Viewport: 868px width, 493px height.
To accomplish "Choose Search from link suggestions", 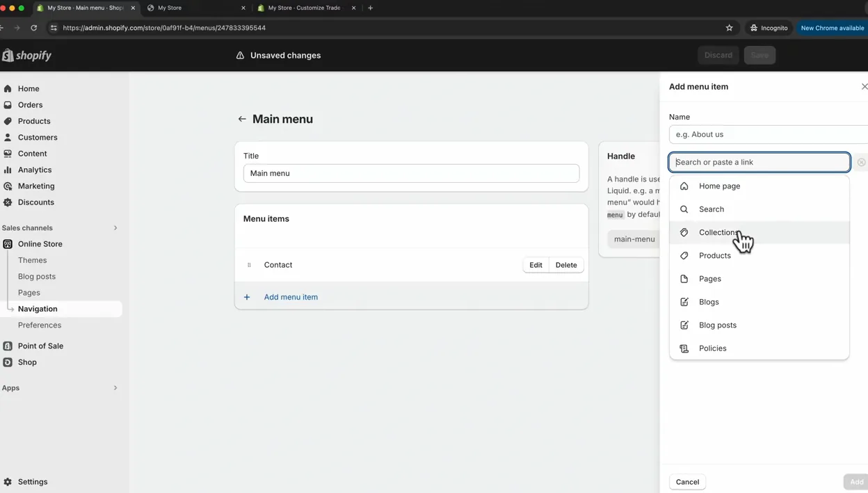I will click(759, 209).
